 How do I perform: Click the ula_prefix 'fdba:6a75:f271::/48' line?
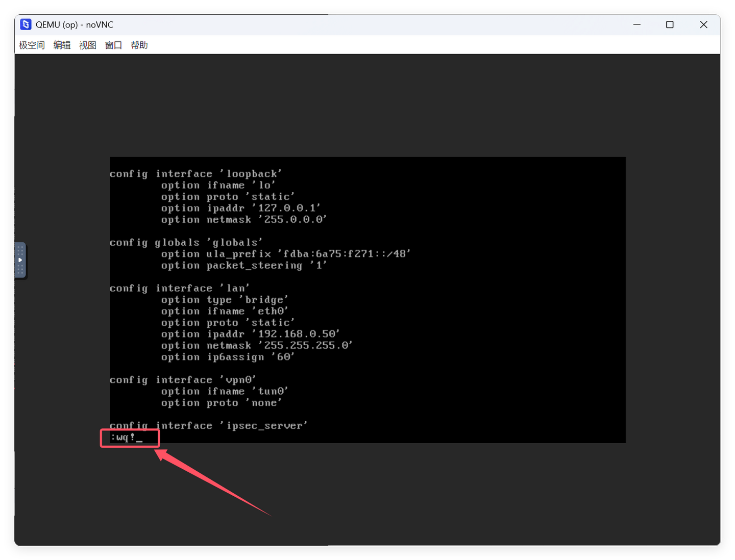coord(286,253)
